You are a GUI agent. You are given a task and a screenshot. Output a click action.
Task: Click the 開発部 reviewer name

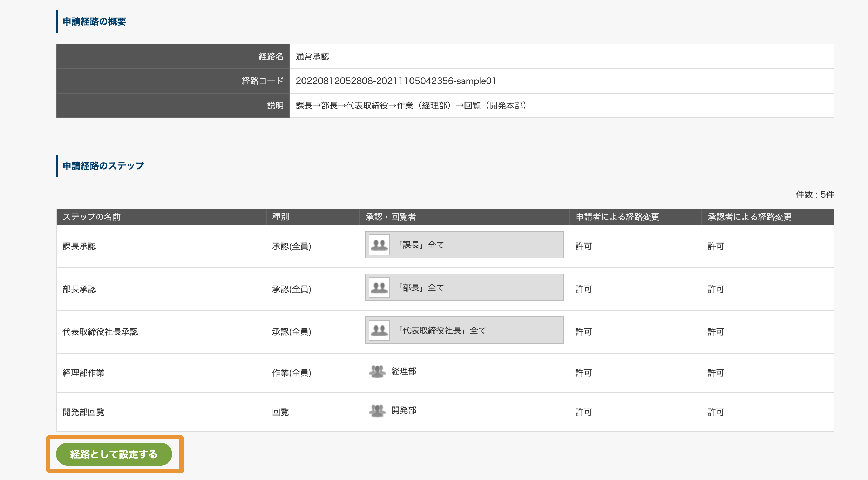pos(404,410)
